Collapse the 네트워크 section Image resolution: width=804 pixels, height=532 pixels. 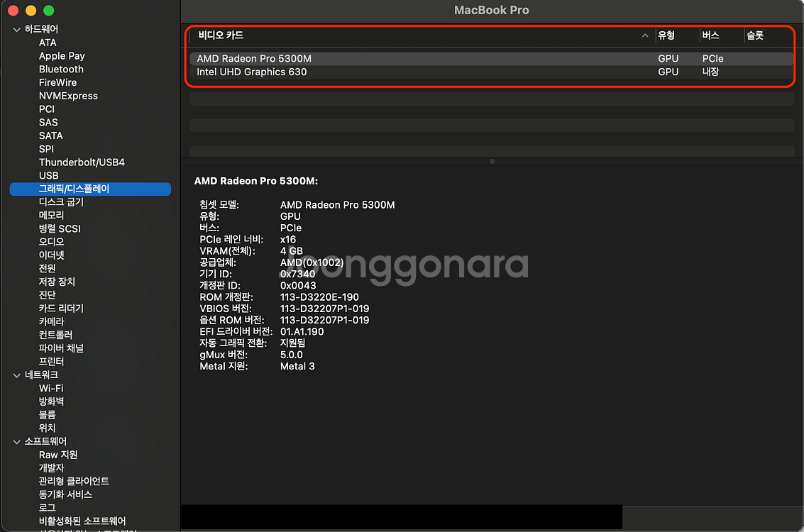tap(16, 376)
